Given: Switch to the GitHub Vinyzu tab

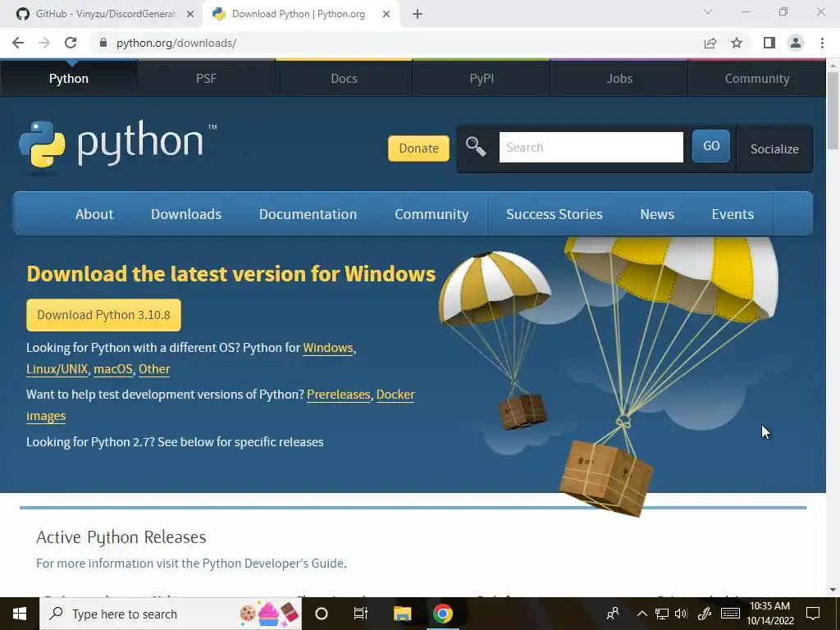Looking at the screenshot, I should pos(106,14).
